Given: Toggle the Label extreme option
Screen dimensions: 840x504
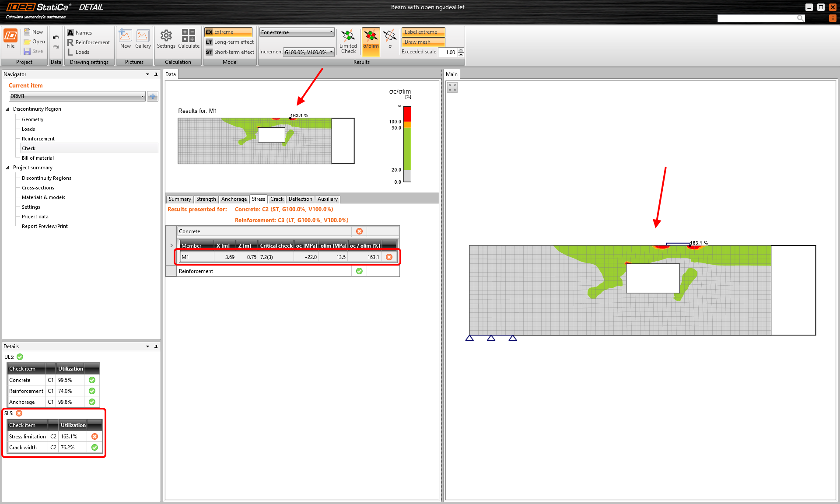Looking at the screenshot, I should (x=423, y=32).
